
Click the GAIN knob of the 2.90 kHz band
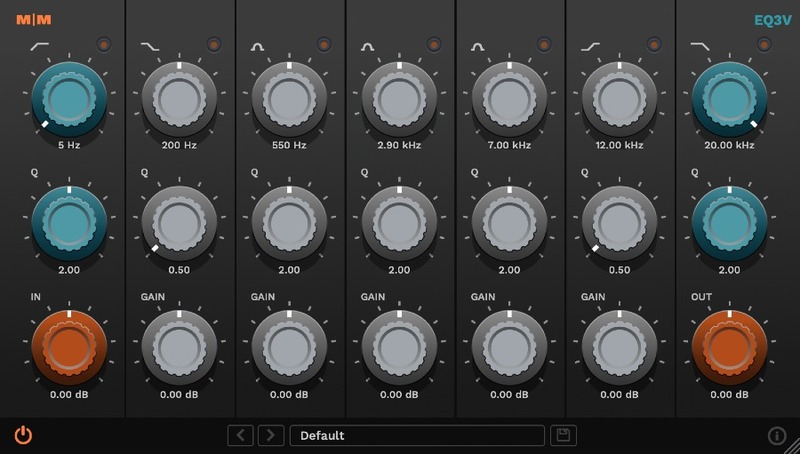tap(399, 348)
